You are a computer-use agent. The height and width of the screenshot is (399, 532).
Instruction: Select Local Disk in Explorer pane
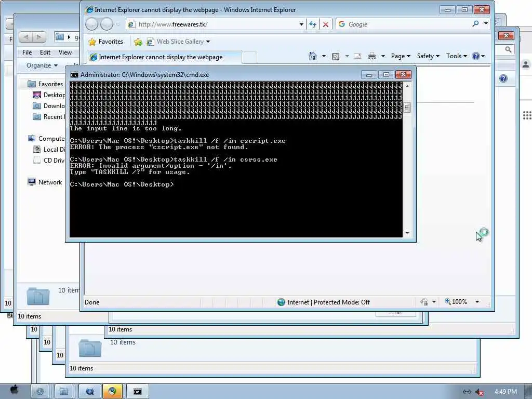click(49, 149)
